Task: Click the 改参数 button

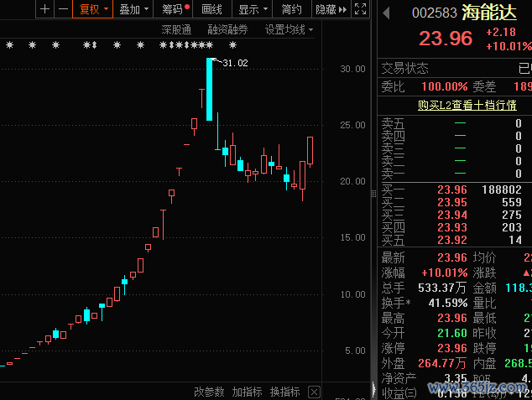Action: [209, 392]
